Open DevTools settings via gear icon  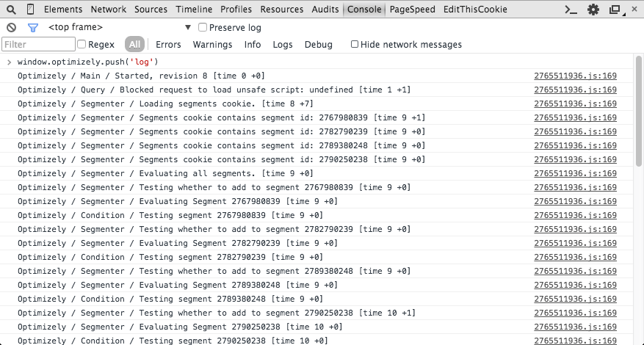point(593,10)
